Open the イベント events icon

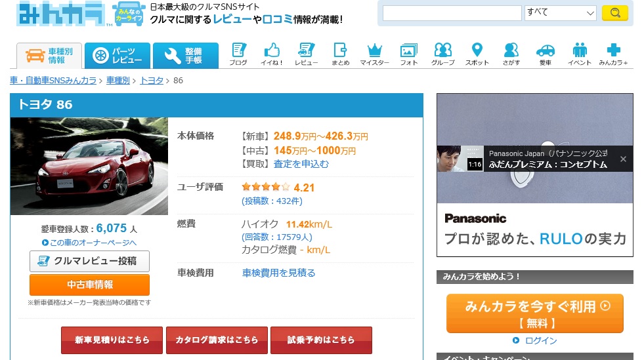click(580, 54)
